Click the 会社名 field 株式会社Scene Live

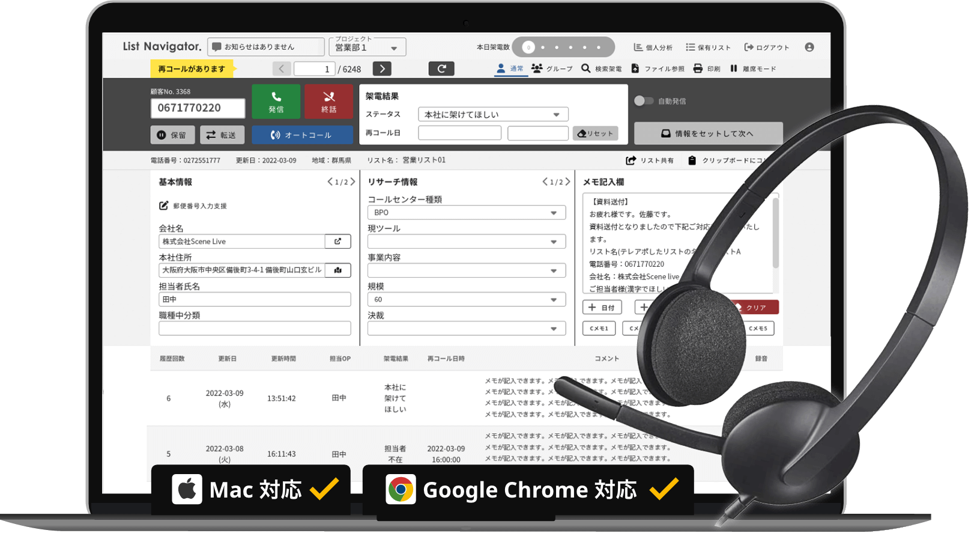(x=242, y=242)
